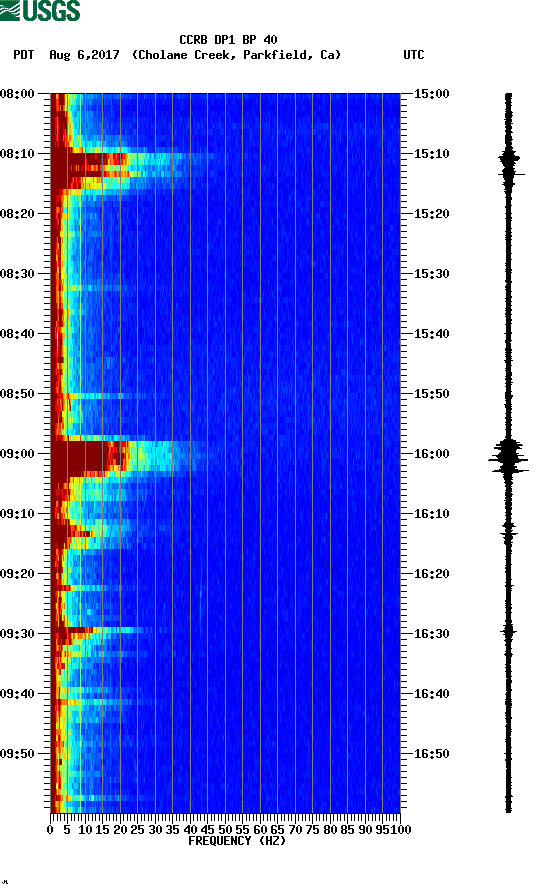The width and height of the screenshot is (552, 893).
Task: Click the '09:40' PDT time label
Action: tap(17, 694)
